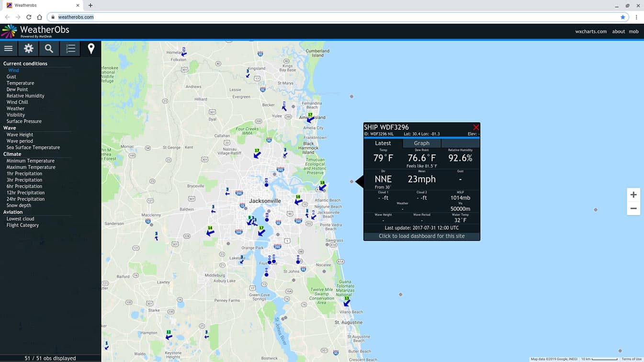Image resolution: width=644 pixels, height=362 pixels.
Task: Open the hamburger menu in the sidebar
Action: pos(8,48)
